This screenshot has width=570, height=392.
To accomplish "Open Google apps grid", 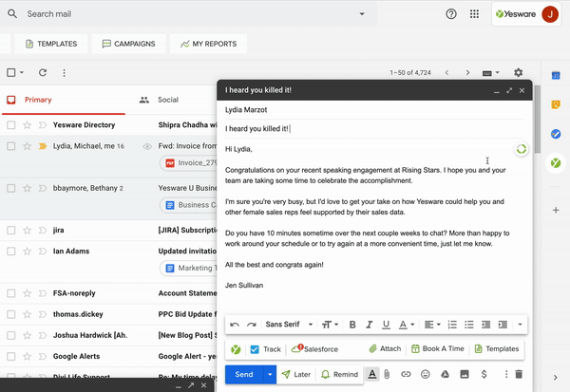I will (x=474, y=14).
